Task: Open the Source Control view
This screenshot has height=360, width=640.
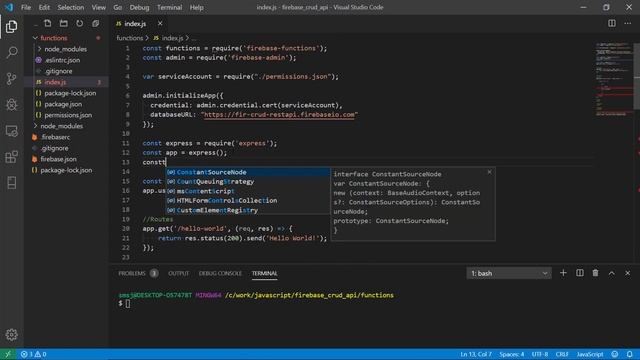Action: [11, 78]
